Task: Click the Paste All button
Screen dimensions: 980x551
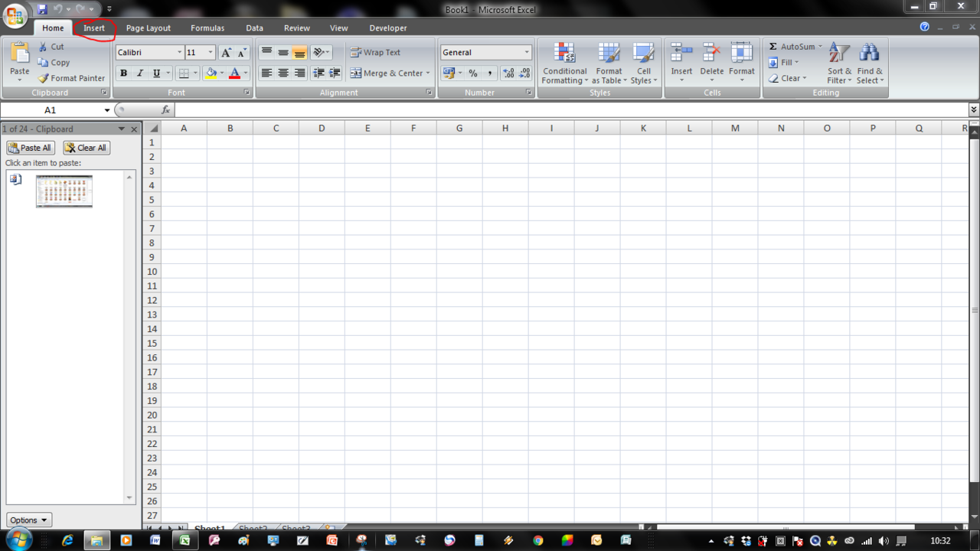Action: point(31,148)
